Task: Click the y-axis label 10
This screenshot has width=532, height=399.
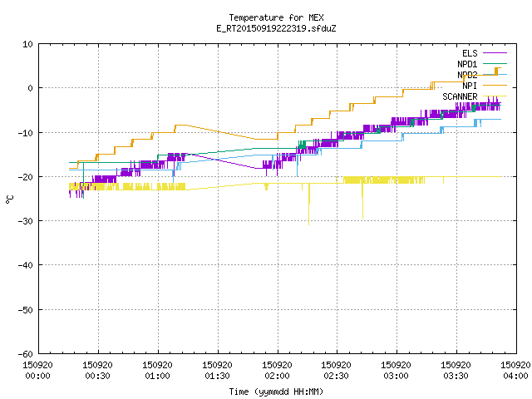Action: point(27,44)
